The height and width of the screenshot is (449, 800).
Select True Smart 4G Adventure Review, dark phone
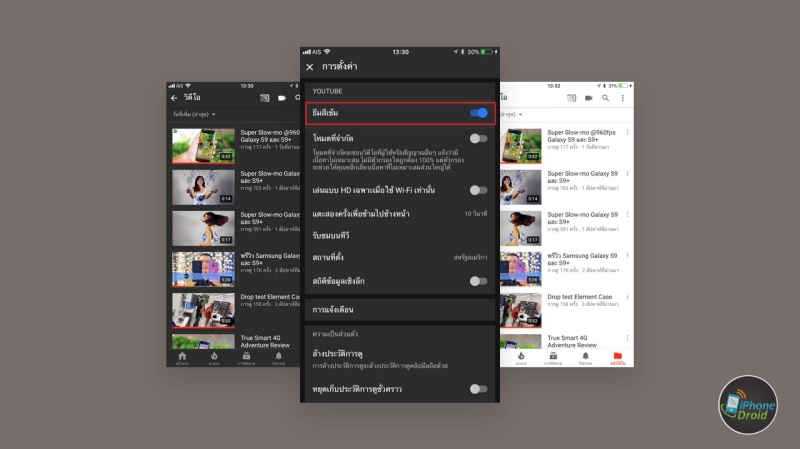[x=265, y=341]
